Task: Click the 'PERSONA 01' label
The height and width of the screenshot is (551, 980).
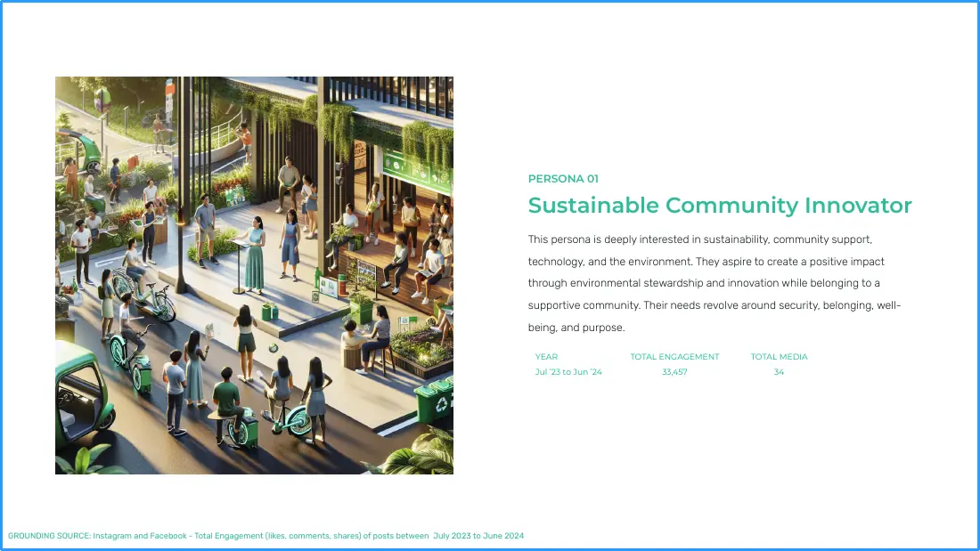Action: [563, 179]
